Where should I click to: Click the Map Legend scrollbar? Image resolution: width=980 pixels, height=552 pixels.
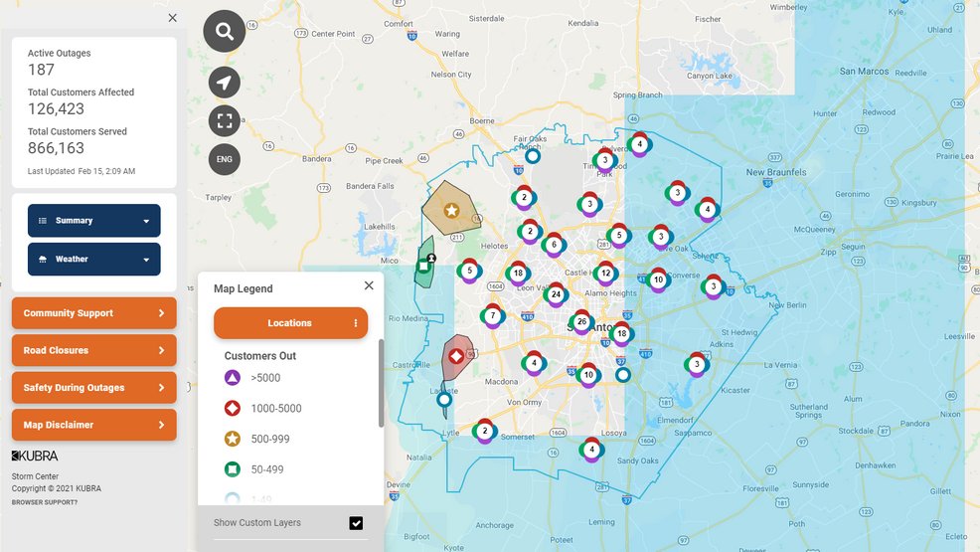(380, 383)
